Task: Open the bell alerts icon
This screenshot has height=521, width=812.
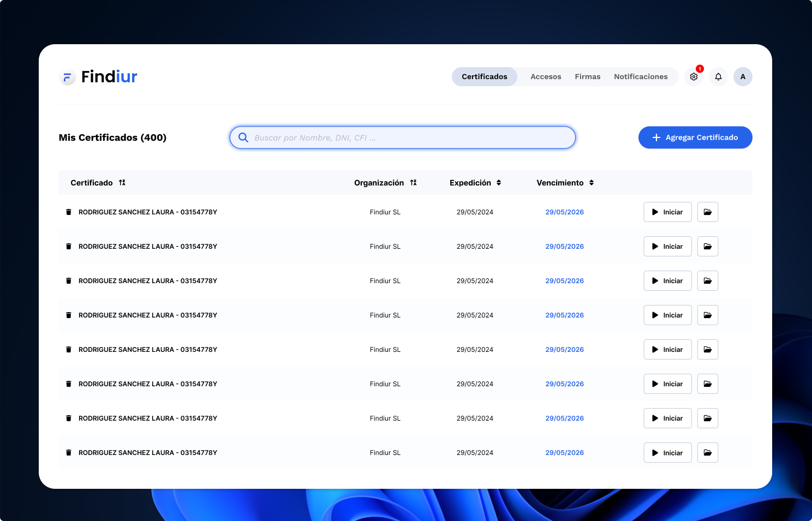Action: tap(718, 77)
